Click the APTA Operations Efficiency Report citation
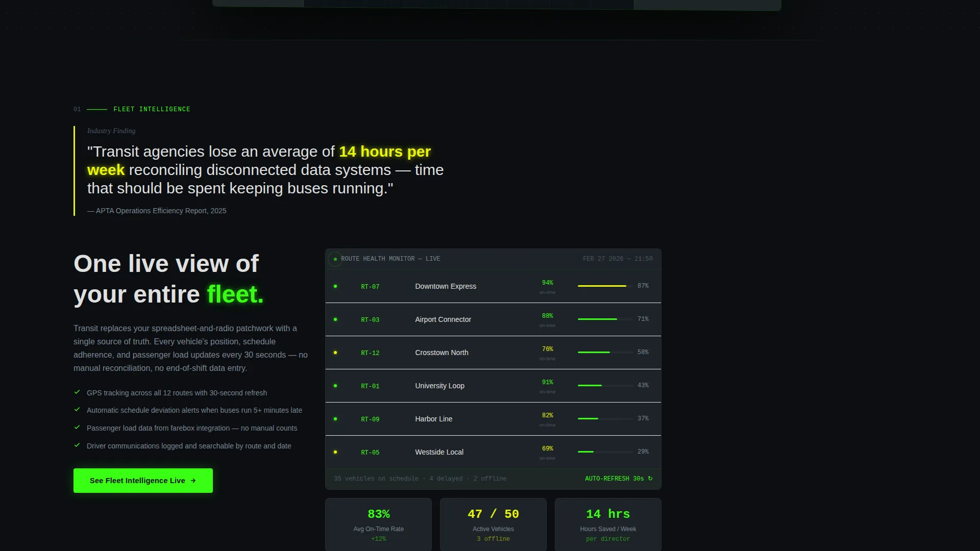980x551 pixels. [x=157, y=211]
